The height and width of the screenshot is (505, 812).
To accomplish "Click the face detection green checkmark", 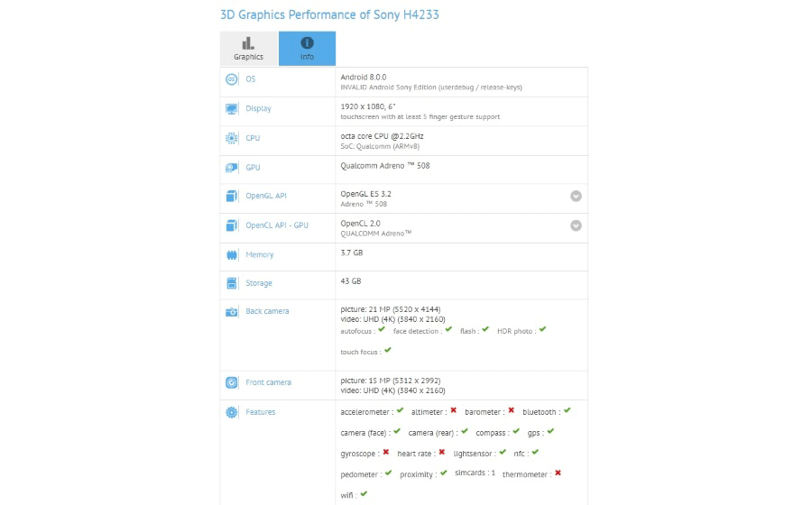I will (x=448, y=329).
